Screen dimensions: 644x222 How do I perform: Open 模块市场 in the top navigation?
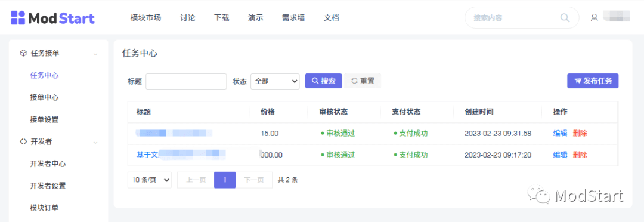(146, 18)
